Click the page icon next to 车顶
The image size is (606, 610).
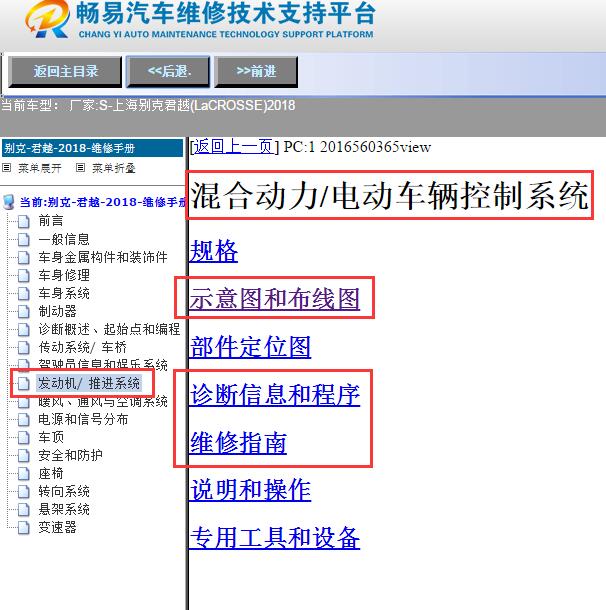[24, 438]
